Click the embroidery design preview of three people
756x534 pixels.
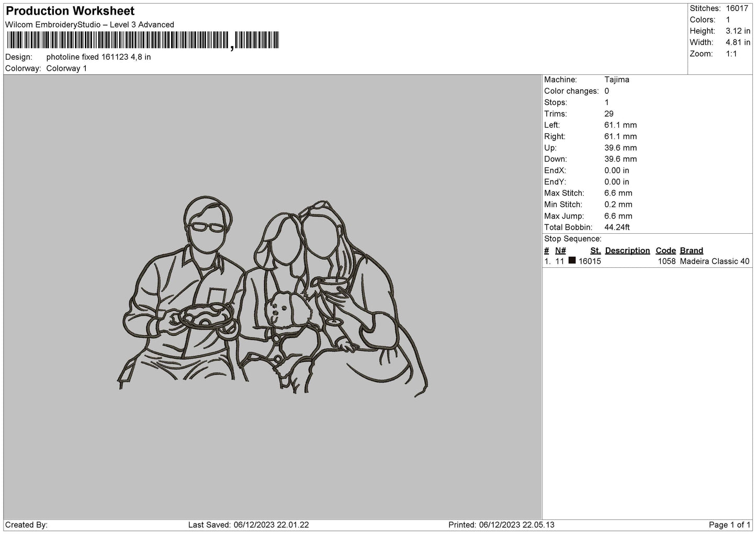pos(273,297)
